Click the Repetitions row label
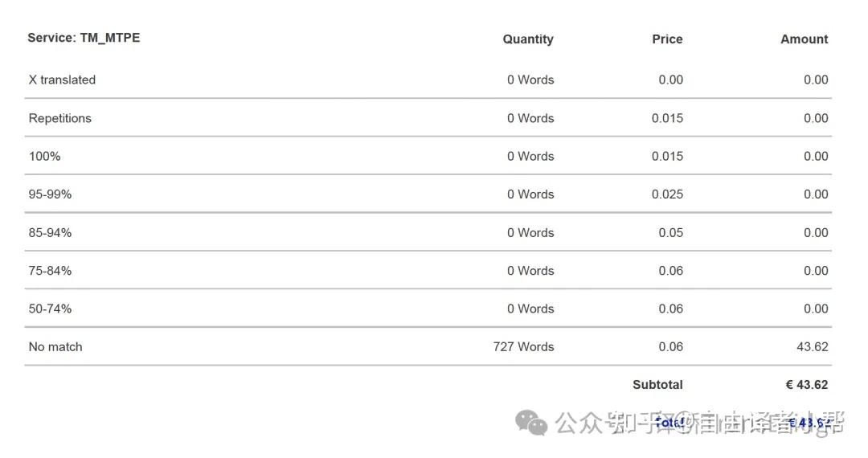Image resolution: width=868 pixels, height=458 pixels. [x=60, y=118]
